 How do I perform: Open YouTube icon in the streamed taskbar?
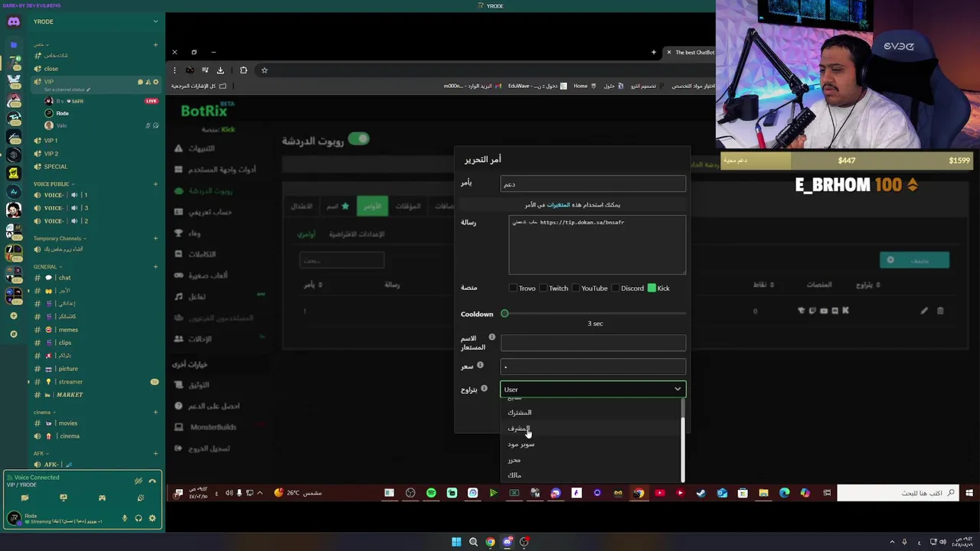tap(659, 493)
